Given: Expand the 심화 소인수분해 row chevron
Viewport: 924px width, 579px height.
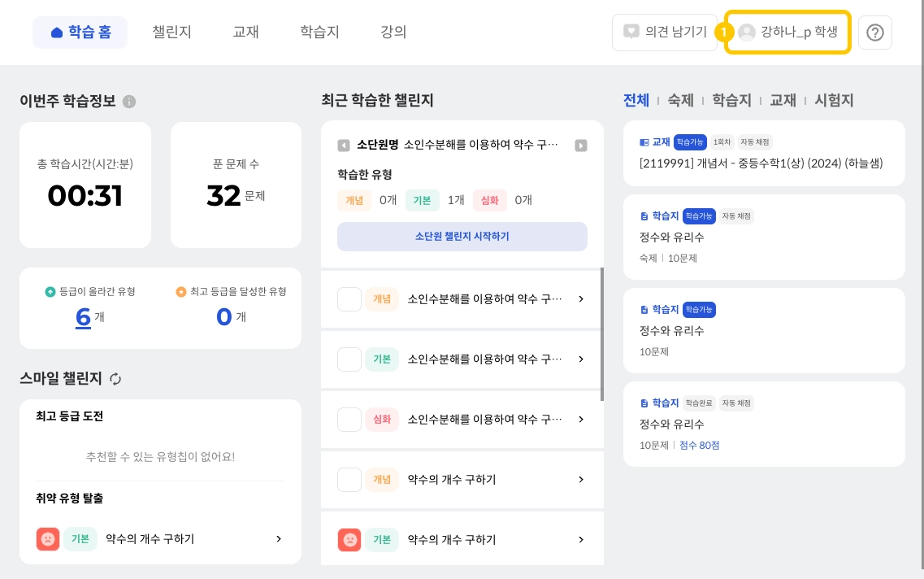Looking at the screenshot, I should point(581,420).
